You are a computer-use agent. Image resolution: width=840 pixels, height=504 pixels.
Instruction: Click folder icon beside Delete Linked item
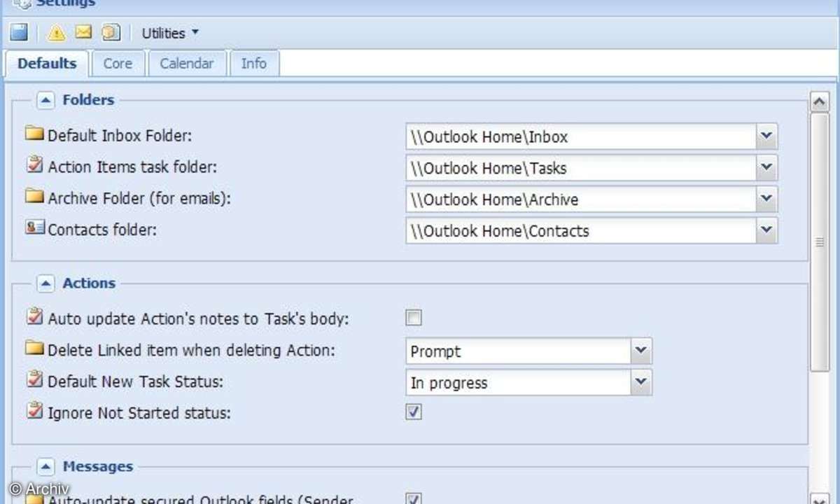point(35,348)
